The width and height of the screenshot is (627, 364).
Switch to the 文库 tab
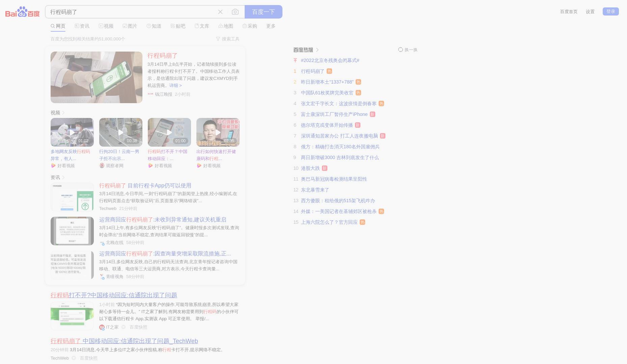pos(202,26)
